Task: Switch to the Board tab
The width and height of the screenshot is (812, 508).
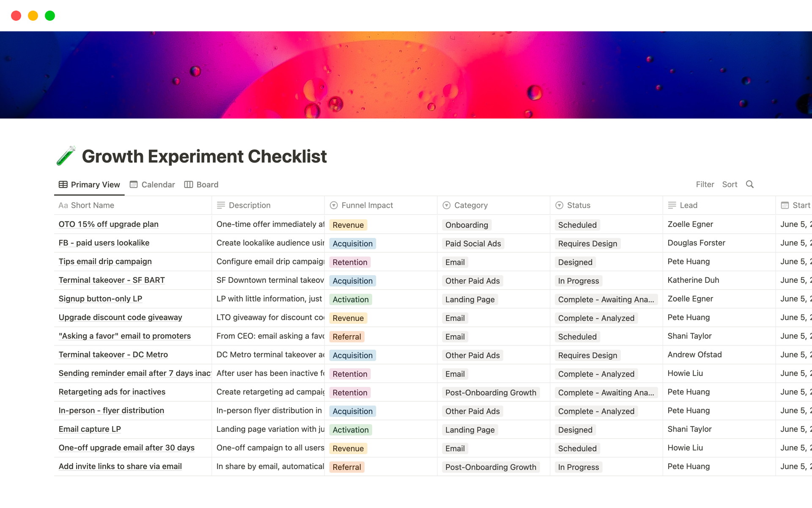Action: click(207, 185)
